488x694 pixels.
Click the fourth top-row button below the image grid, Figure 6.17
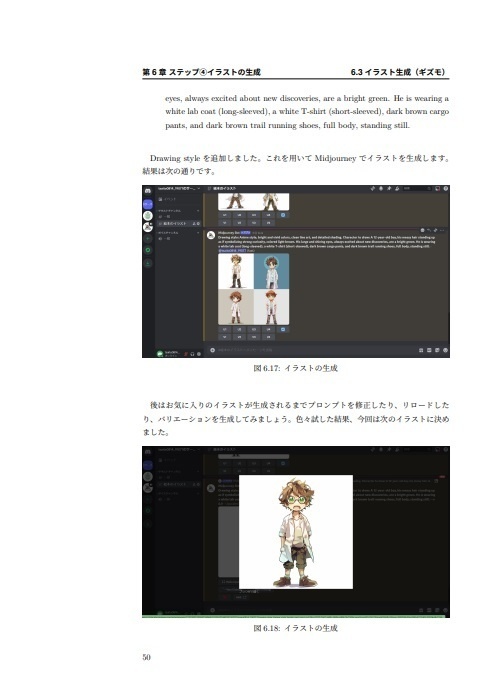click(x=268, y=329)
